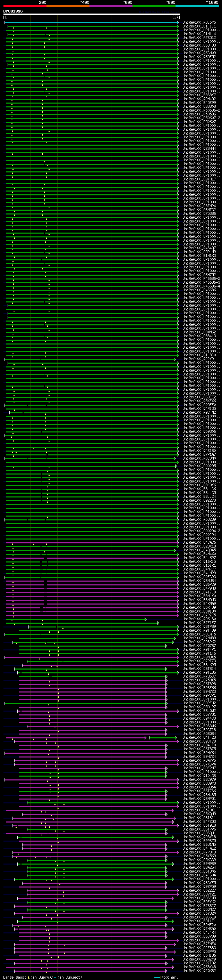The height and width of the screenshot is (980, 222).
Task: Click the UniRef100_B6SU20 label
Action: click(x=199, y=940)
